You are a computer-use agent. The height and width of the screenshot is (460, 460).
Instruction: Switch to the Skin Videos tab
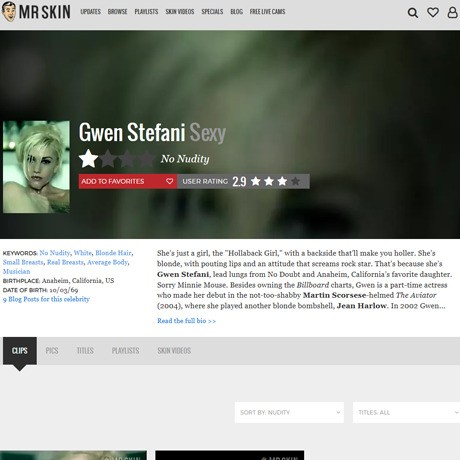coord(174,351)
